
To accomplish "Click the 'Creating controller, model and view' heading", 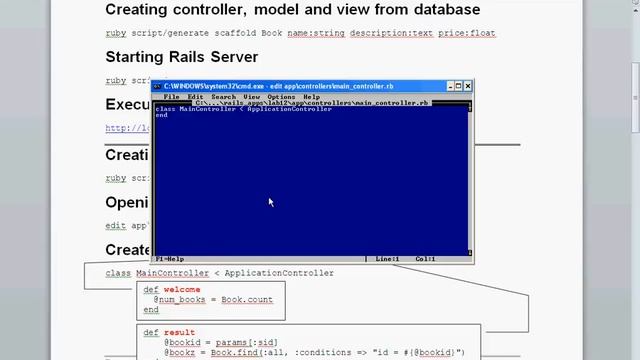I will tap(293, 9).
